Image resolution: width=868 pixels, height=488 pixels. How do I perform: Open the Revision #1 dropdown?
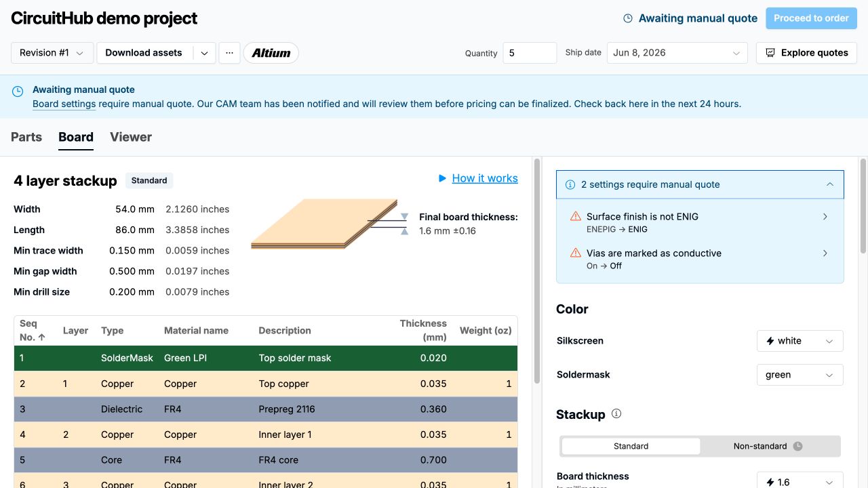pyautogui.click(x=52, y=53)
